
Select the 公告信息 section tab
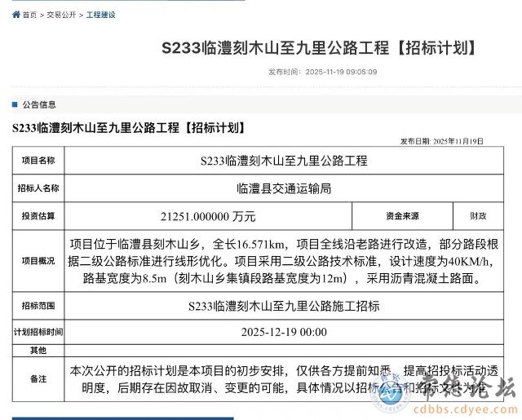[x=39, y=104]
